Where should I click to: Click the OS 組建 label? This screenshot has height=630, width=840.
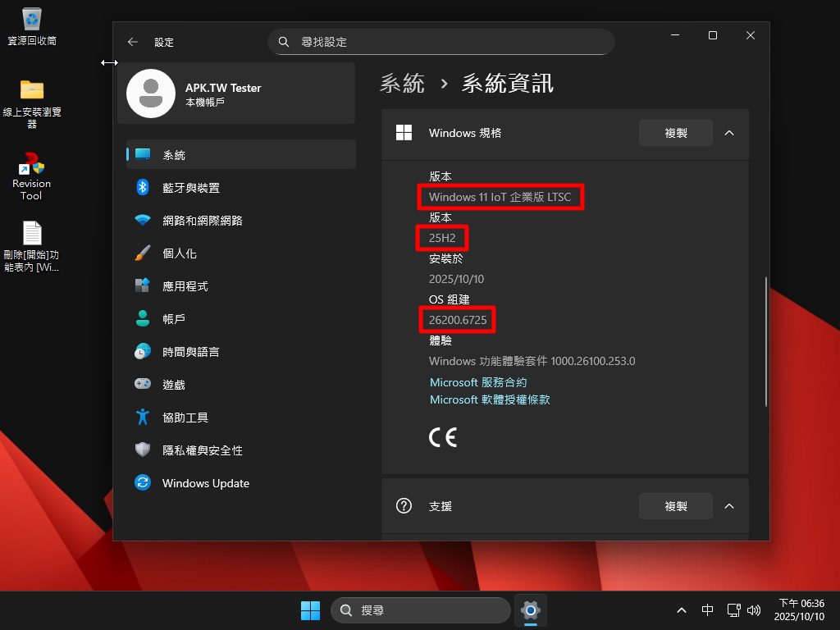tap(449, 299)
